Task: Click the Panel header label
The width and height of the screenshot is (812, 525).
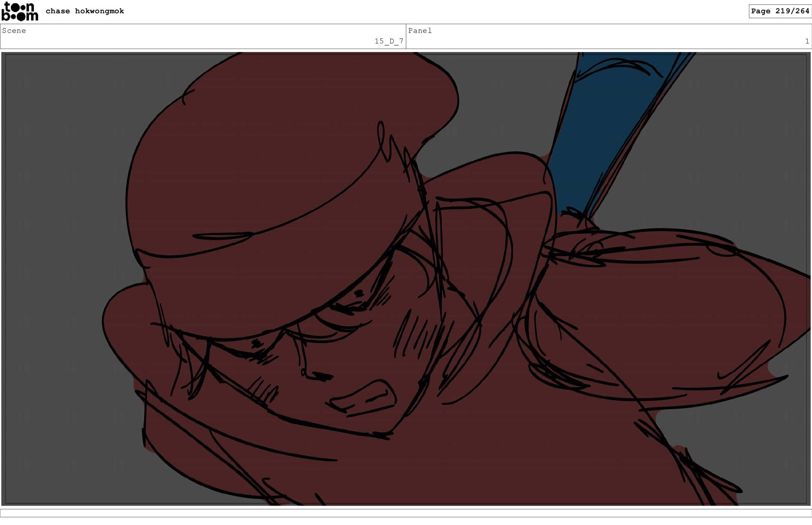Action: click(420, 30)
